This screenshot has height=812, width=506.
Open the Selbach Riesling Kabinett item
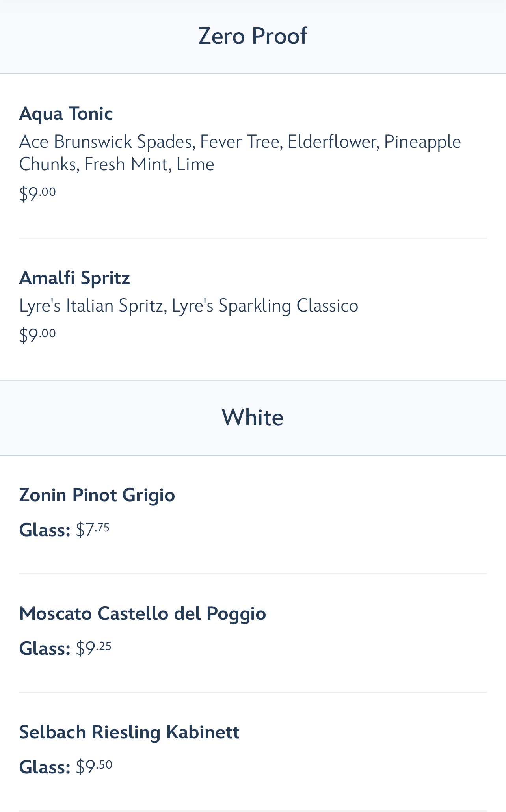[x=129, y=732]
